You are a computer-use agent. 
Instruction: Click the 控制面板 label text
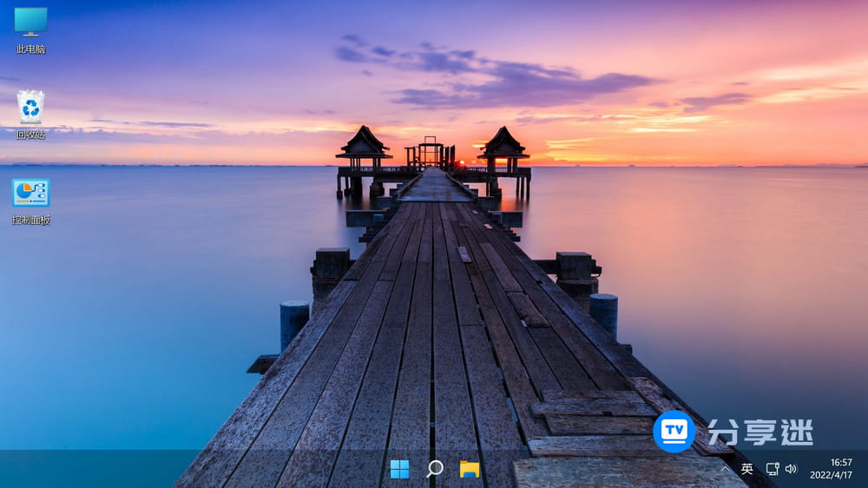pyautogui.click(x=30, y=221)
